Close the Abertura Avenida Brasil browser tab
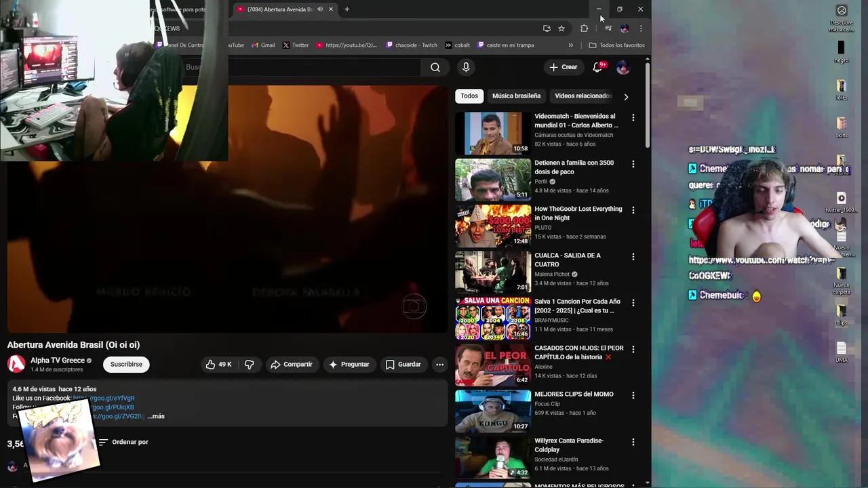The height and width of the screenshot is (488, 868). [x=331, y=9]
